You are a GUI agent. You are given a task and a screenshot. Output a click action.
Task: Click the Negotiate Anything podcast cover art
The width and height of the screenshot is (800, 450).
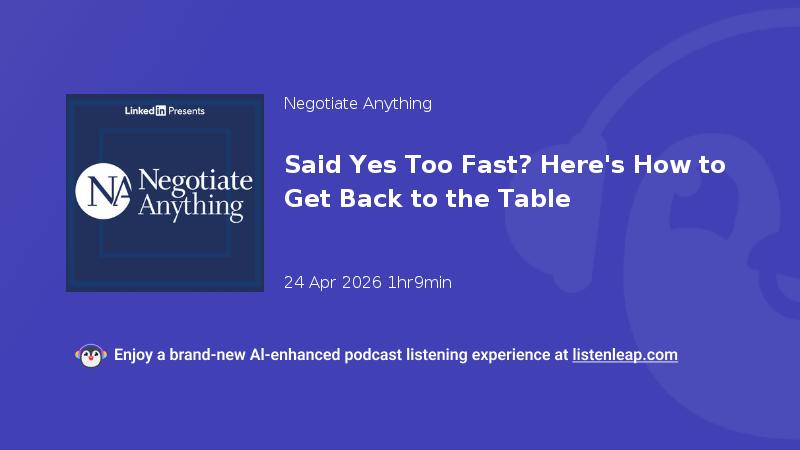point(165,193)
